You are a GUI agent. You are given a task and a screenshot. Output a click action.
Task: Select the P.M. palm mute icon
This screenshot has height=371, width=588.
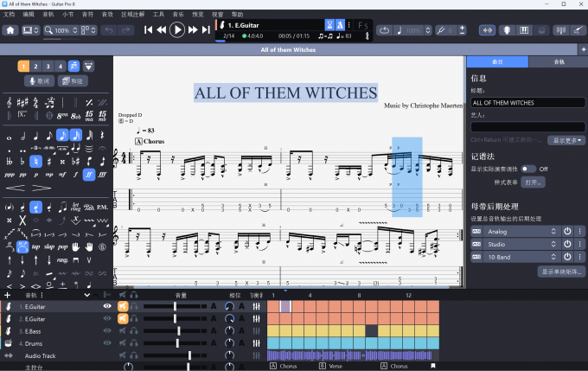(x=103, y=207)
